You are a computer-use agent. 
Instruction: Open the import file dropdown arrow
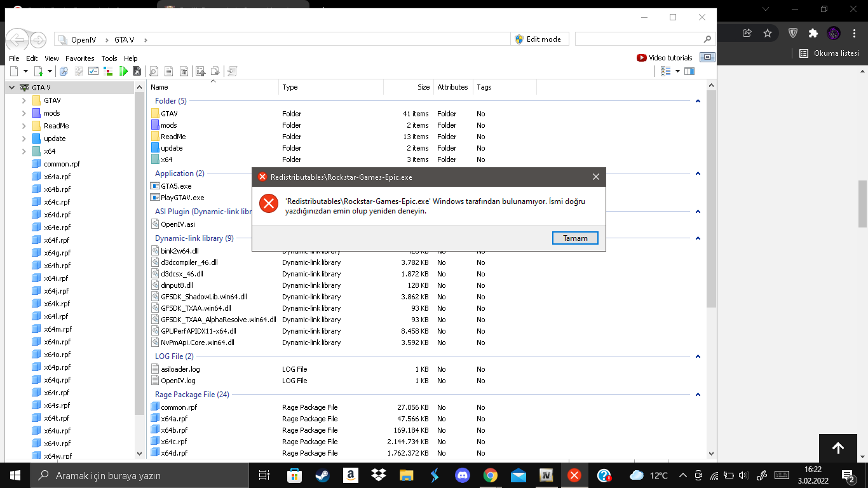pyautogui.click(x=49, y=71)
